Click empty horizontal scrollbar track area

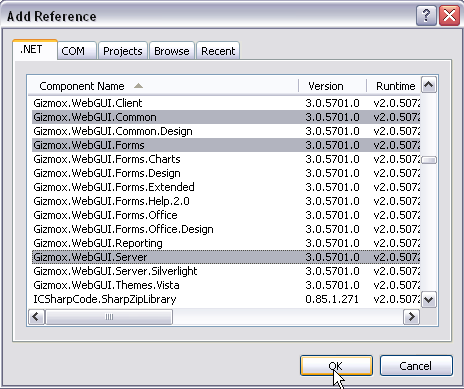pos(288,317)
